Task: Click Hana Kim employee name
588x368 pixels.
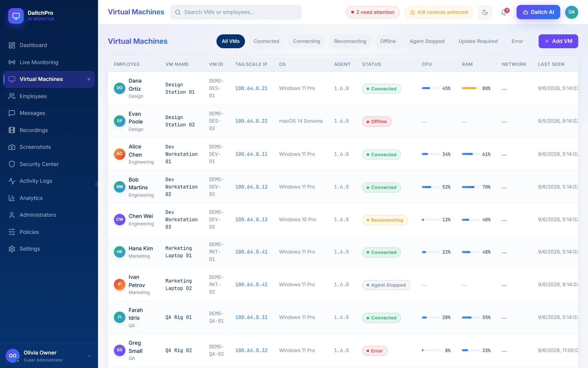Action: click(141, 248)
